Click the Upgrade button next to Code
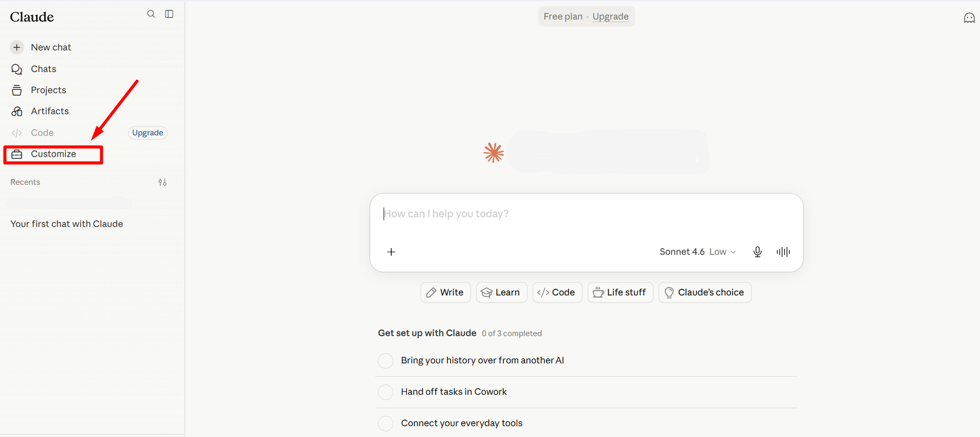Screen dimensions: 980x437 point(148,133)
